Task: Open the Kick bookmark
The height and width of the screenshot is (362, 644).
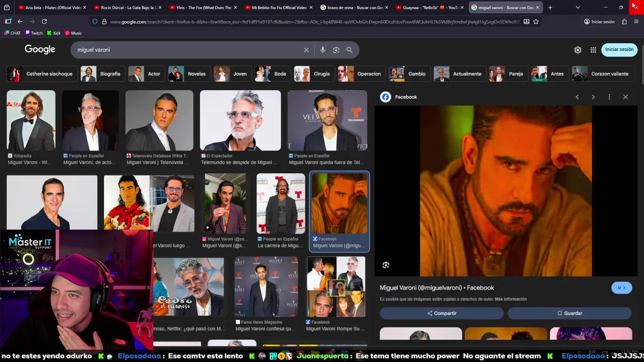Action: [53, 33]
